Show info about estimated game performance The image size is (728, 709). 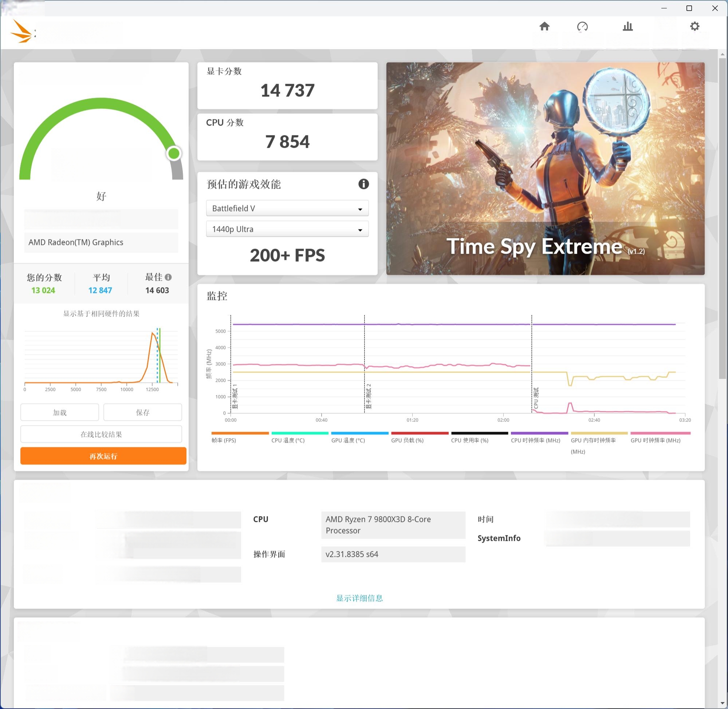pyautogui.click(x=363, y=184)
